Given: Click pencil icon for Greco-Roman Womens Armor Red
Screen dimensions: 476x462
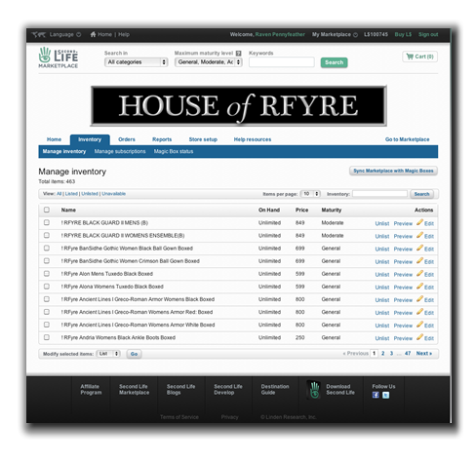Looking at the screenshot, I should point(419,312).
